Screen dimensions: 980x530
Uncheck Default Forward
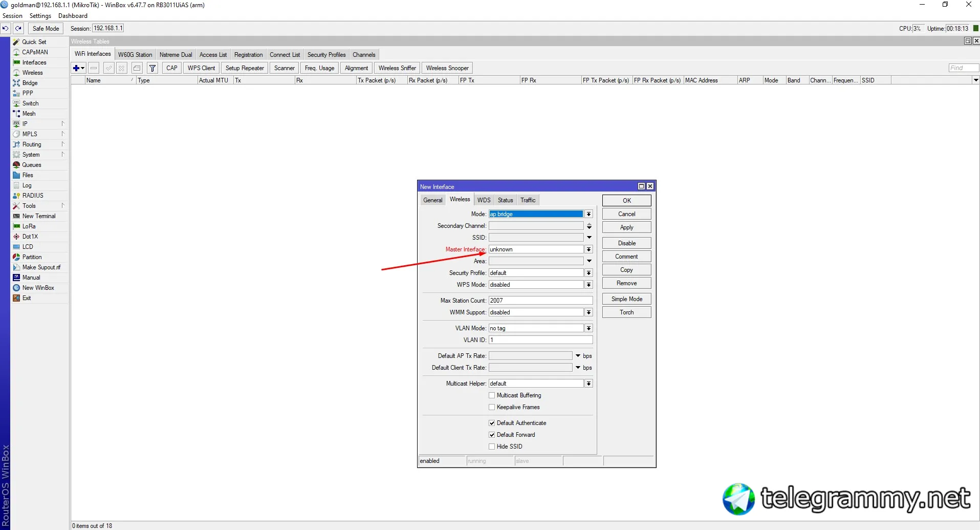point(492,435)
